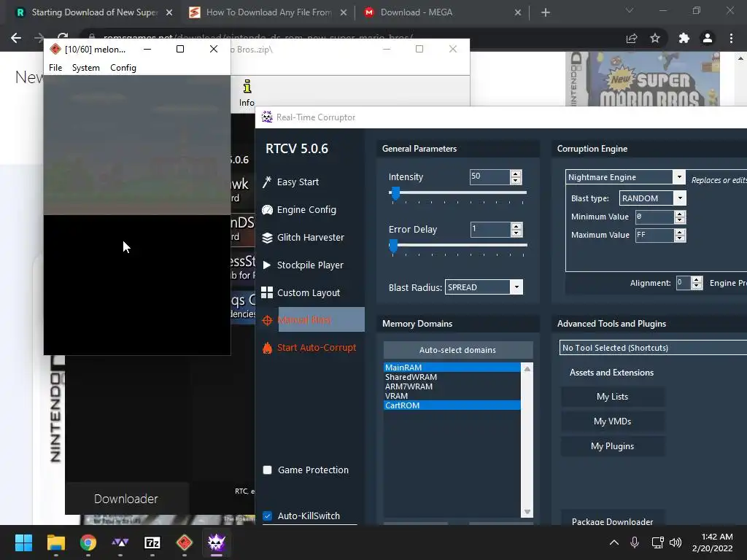Bookmark this page with star icon
Image resolution: width=747 pixels, height=560 pixels.
(655, 38)
